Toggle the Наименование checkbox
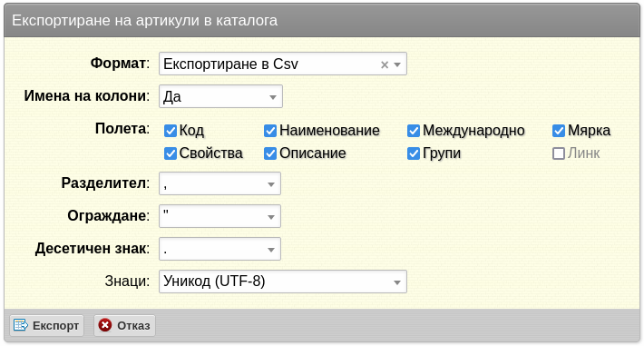This screenshot has height=346, width=644. [269, 131]
